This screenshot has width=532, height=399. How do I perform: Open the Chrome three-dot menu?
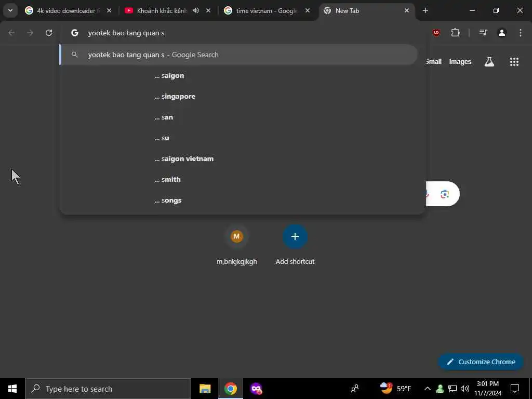pyautogui.click(x=521, y=33)
